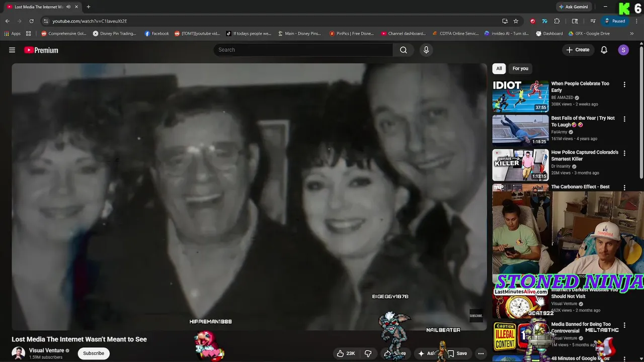Open options for 'Media Banned for Being Too Controversial'
Viewport: 644px width, 362px height.
(624, 326)
